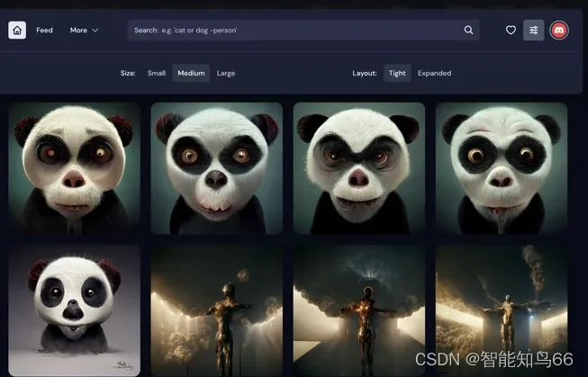The height and width of the screenshot is (377, 588).
Task: Open the More menu
Action: [x=79, y=30]
